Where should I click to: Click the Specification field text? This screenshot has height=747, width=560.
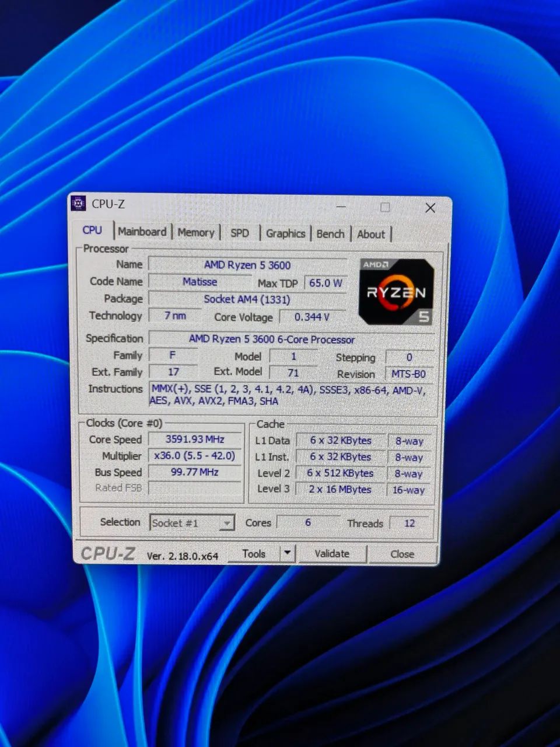292,339
